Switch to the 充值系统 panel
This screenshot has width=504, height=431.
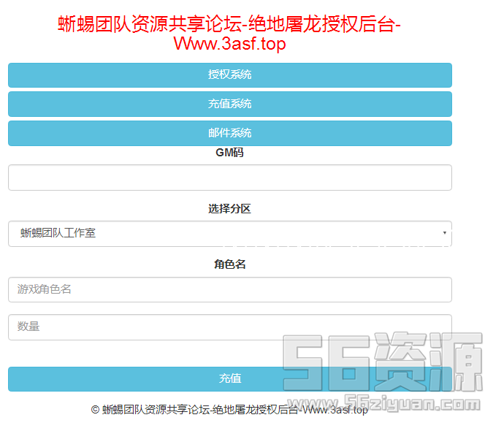click(x=229, y=104)
